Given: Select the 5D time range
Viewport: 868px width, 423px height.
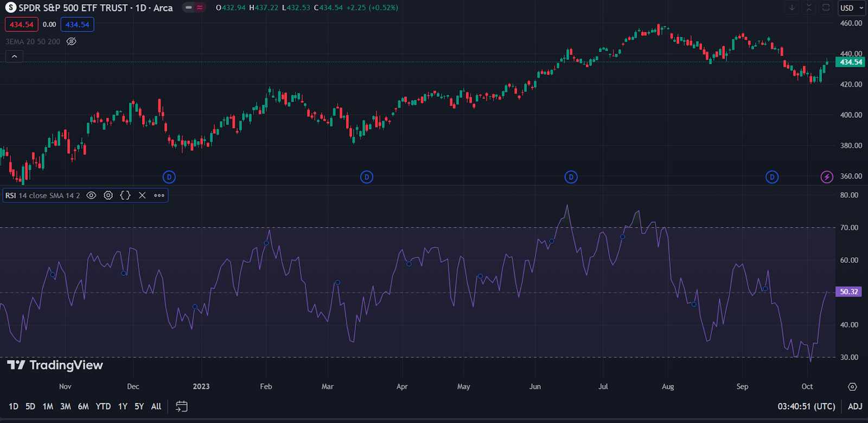Looking at the screenshot, I should tap(30, 406).
